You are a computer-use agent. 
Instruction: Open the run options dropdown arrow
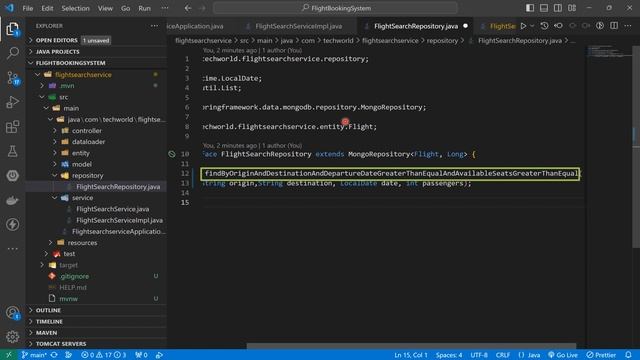(532, 26)
